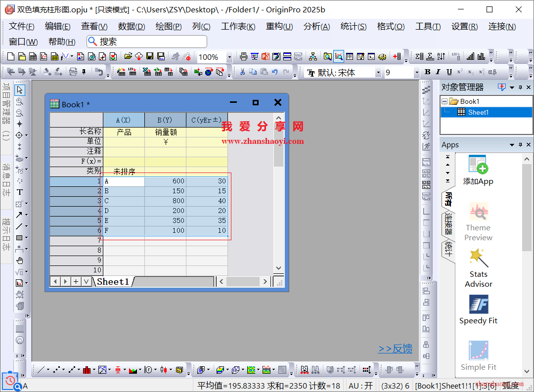Click the Open file folder icon
Image resolution: width=534 pixels, height=392 pixels.
(128, 57)
